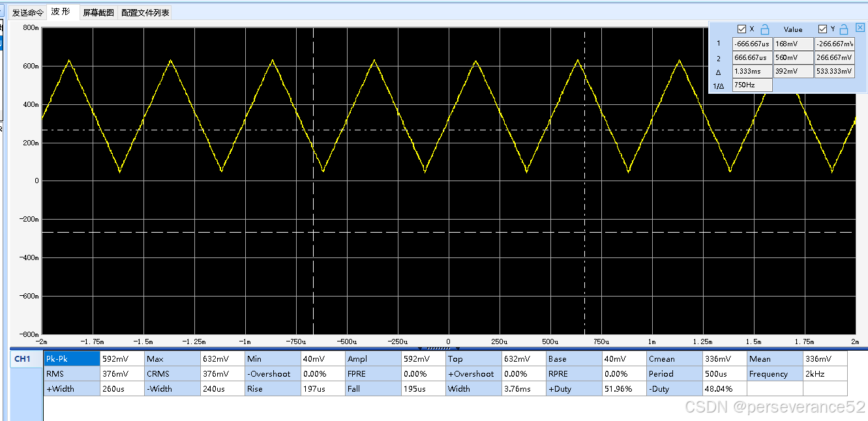Open the 发送命令 tab
868x421 pixels.
pyautogui.click(x=28, y=12)
